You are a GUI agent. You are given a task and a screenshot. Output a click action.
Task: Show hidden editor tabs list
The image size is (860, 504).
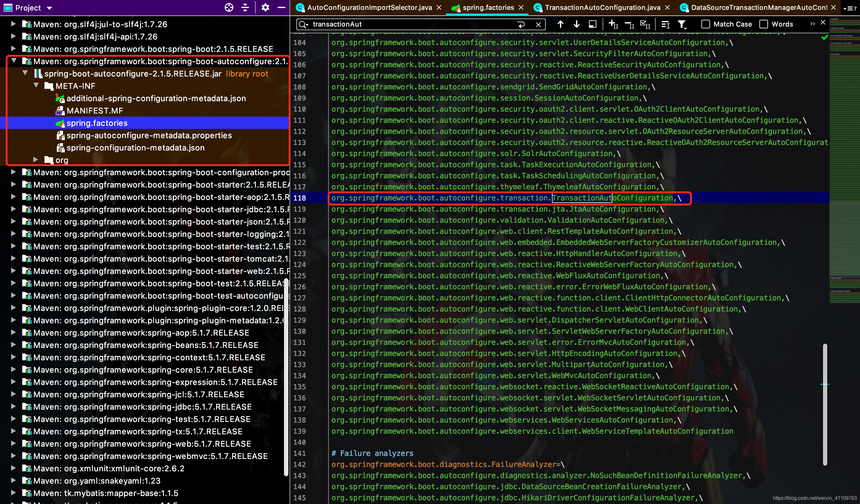[x=850, y=8]
